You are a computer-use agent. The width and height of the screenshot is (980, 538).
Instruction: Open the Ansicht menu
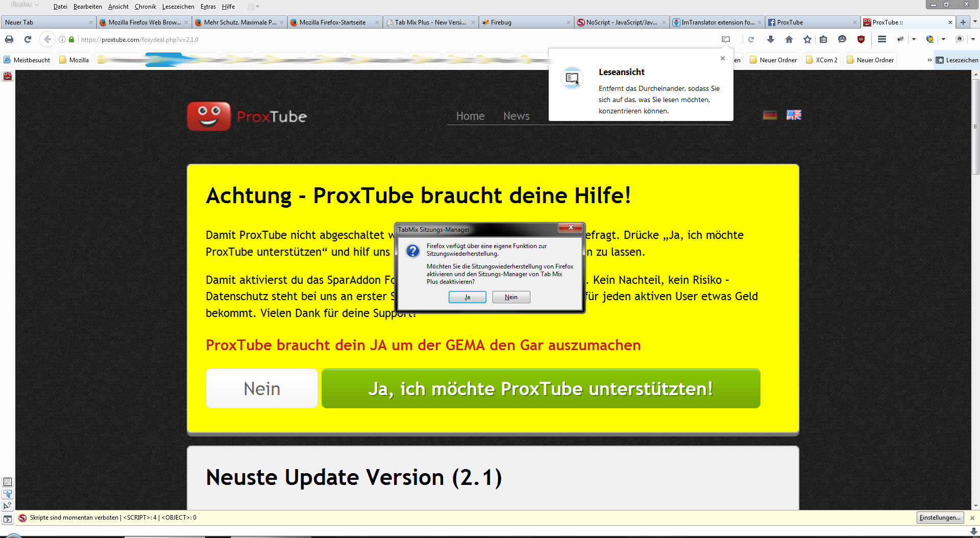tap(118, 7)
